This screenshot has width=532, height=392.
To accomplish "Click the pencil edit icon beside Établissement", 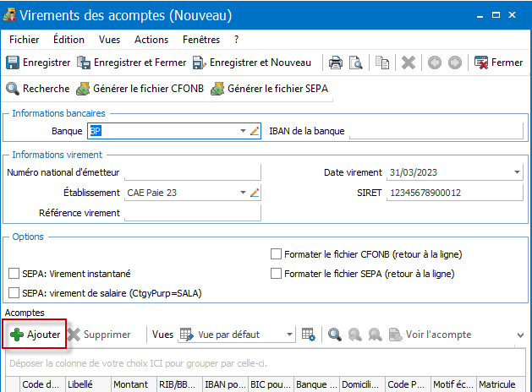I will click(x=255, y=193).
